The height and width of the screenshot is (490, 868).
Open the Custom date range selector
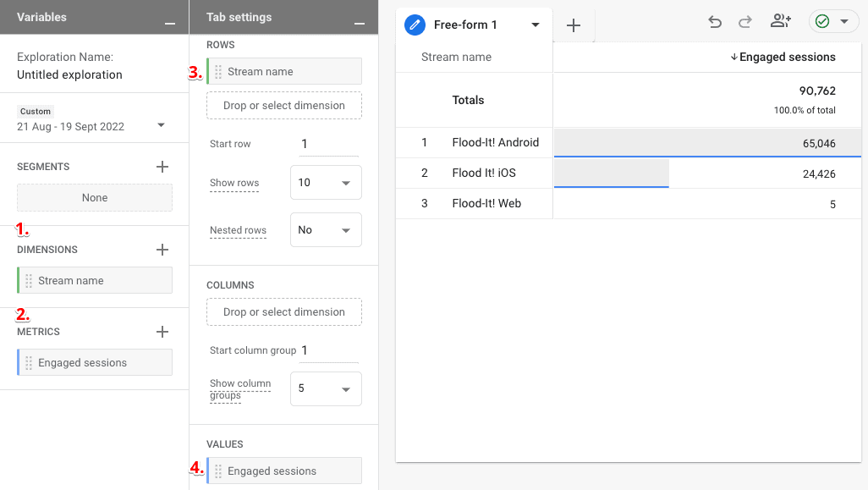pos(94,120)
